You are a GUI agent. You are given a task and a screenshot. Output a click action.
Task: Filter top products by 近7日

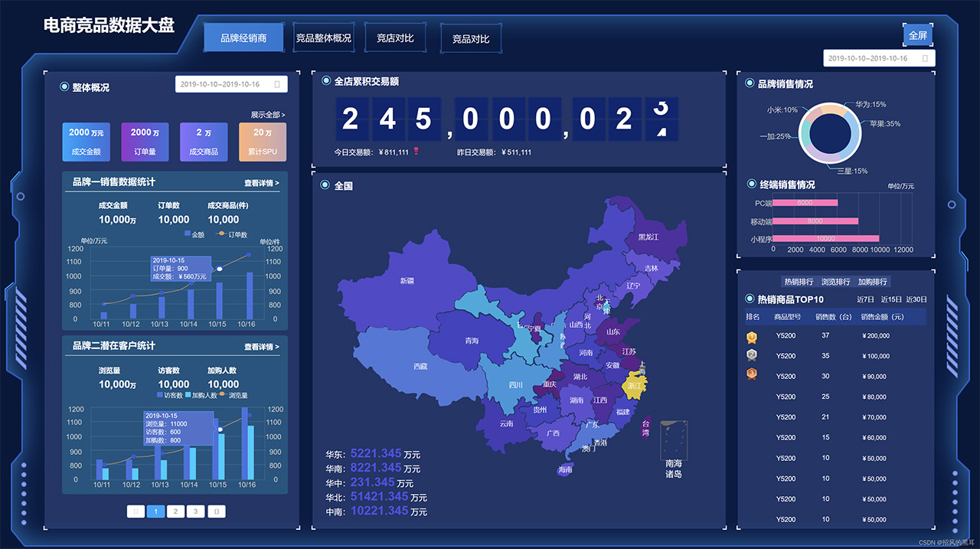pos(865,299)
